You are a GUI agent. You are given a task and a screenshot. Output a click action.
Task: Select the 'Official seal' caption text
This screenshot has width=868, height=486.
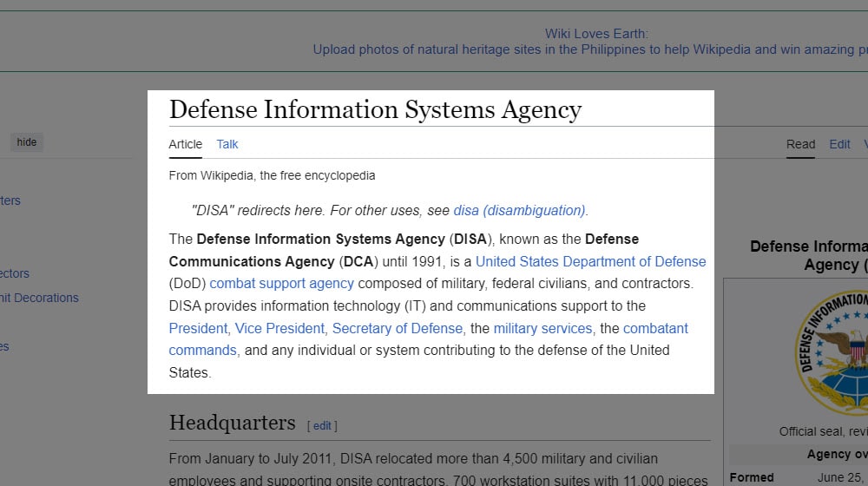823,431
